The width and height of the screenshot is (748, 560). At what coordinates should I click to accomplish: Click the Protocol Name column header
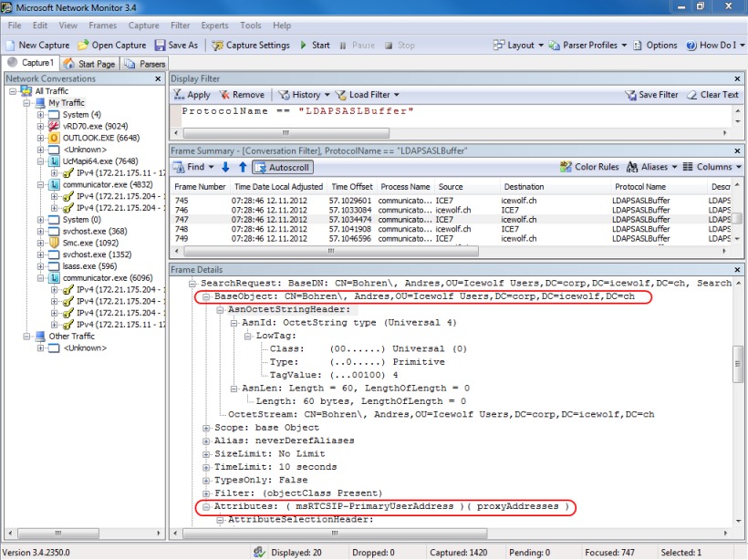coord(659,187)
